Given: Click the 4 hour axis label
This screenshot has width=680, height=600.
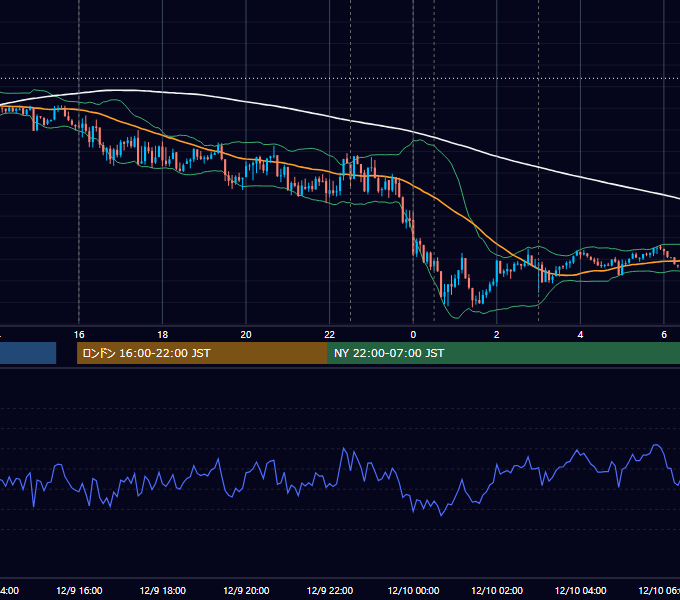Looking at the screenshot, I should click(580, 335).
